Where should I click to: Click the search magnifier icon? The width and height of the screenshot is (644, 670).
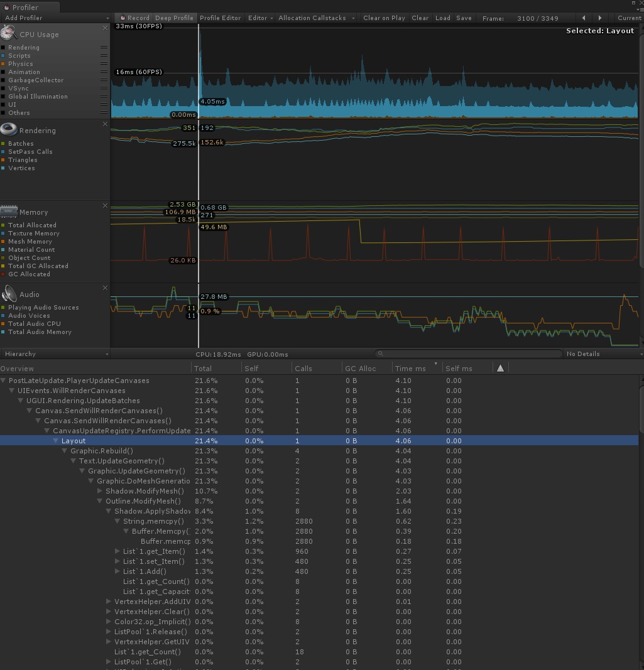(380, 353)
